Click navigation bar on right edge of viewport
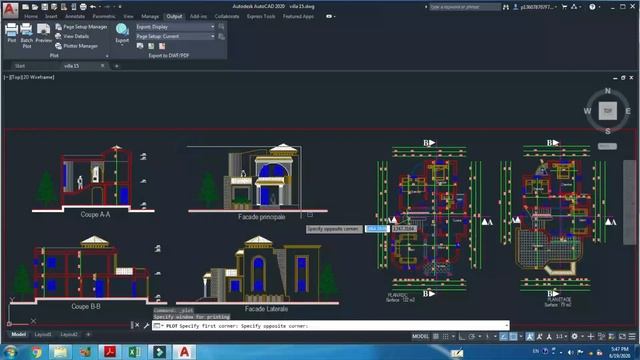 click(629, 202)
